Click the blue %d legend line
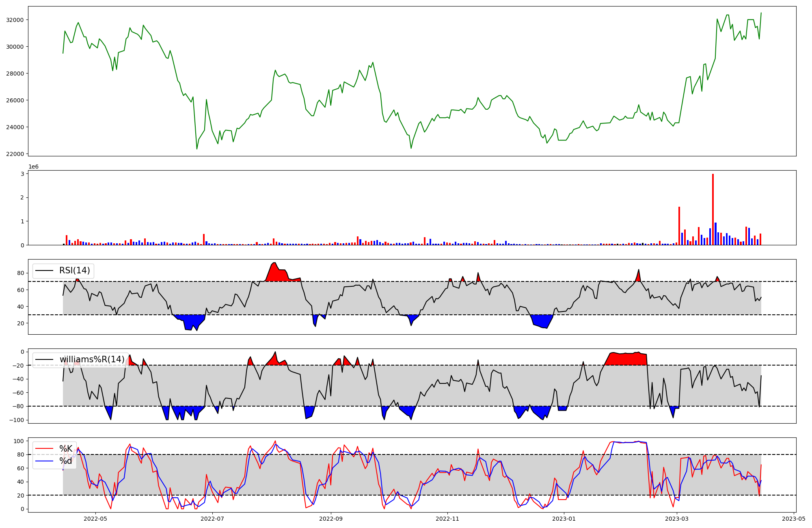The width and height of the screenshot is (812, 528). [44, 461]
